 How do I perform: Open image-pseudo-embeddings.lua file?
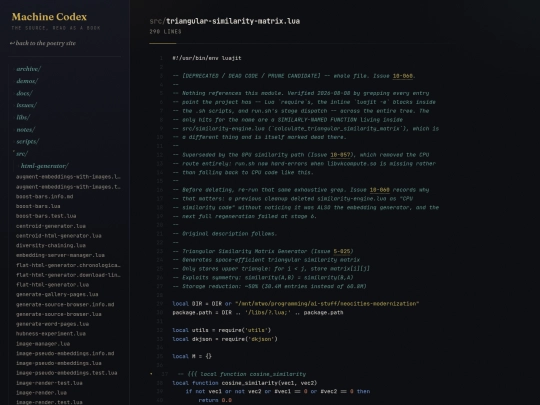click(x=59, y=363)
